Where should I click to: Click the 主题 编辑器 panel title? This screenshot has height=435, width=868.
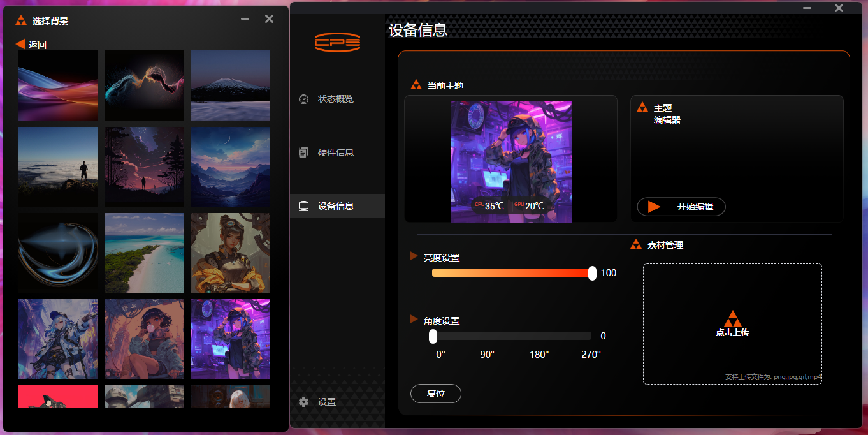tap(667, 114)
